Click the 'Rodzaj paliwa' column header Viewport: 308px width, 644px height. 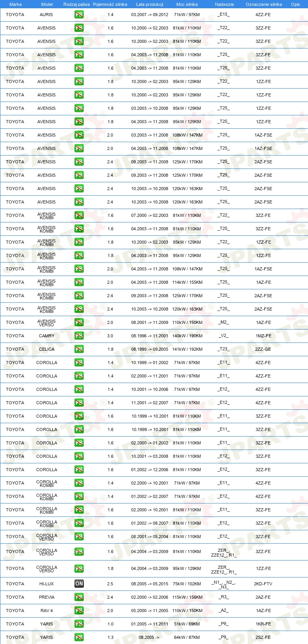tap(76, 4)
